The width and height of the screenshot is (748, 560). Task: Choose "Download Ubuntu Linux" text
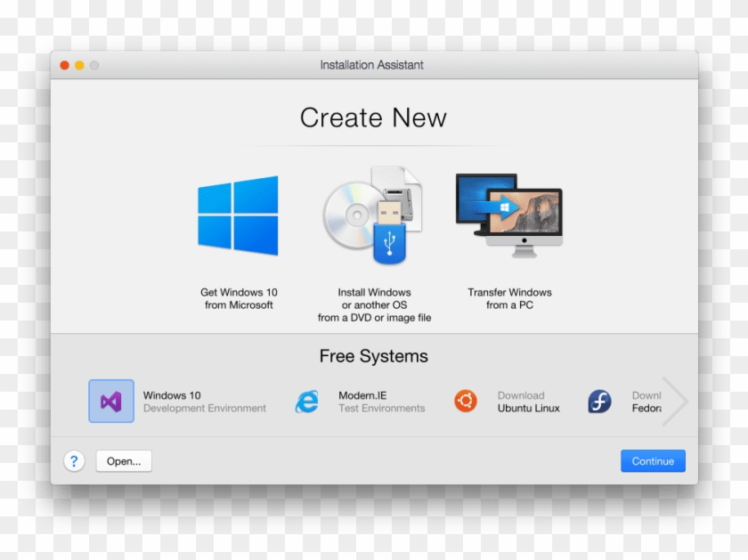click(x=529, y=402)
